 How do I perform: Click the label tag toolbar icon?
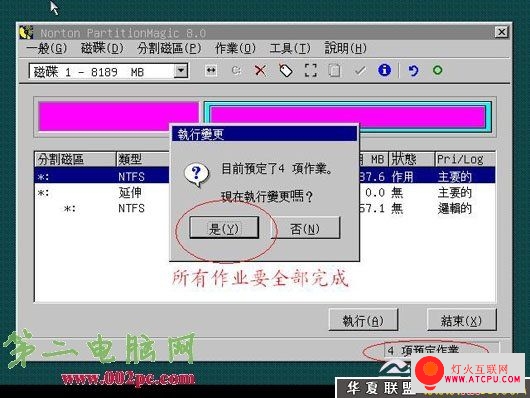[286, 70]
